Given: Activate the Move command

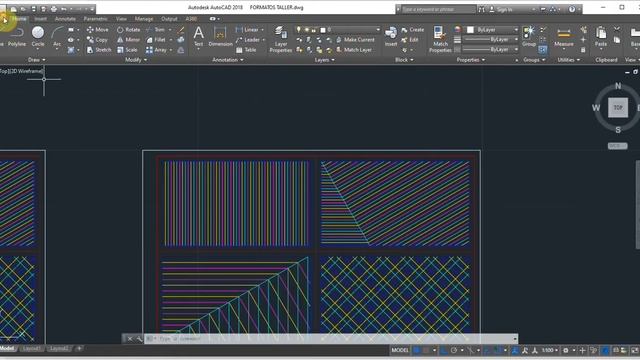Looking at the screenshot, I should (x=98, y=30).
